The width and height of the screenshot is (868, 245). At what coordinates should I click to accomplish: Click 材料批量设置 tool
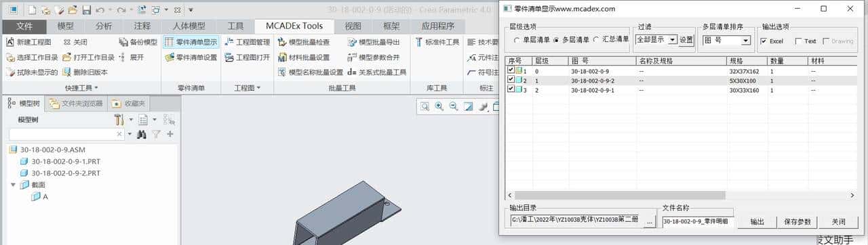point(304,57)
